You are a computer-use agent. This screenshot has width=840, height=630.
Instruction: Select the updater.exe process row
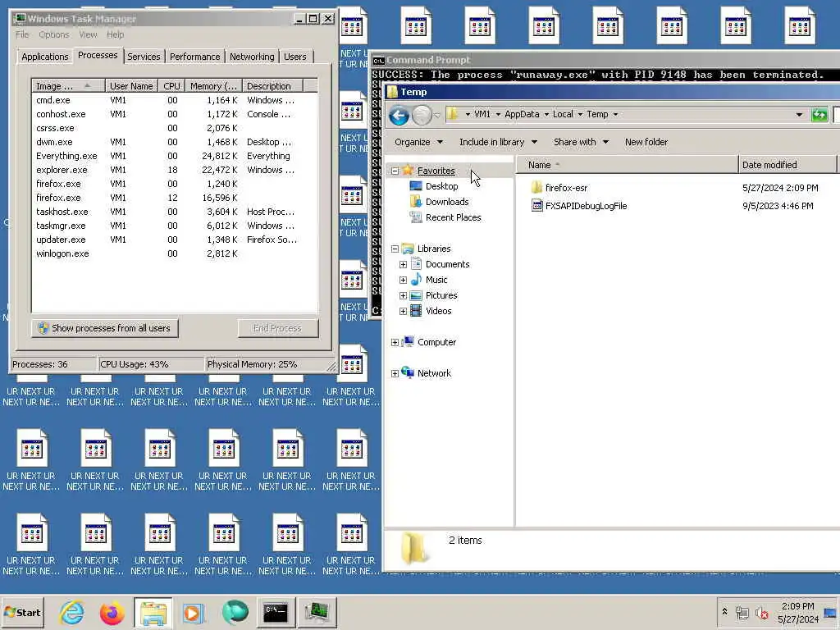pyautogui.click(x=175, y=240)
